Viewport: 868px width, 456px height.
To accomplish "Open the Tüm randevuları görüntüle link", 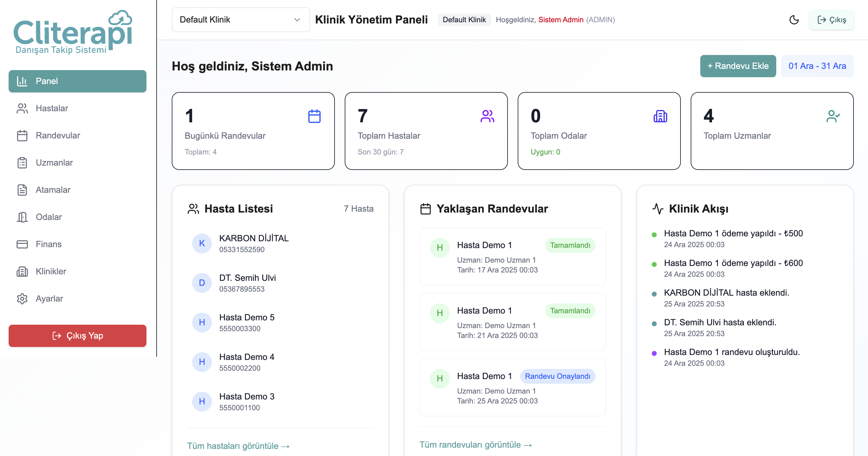I will [475, 445].
